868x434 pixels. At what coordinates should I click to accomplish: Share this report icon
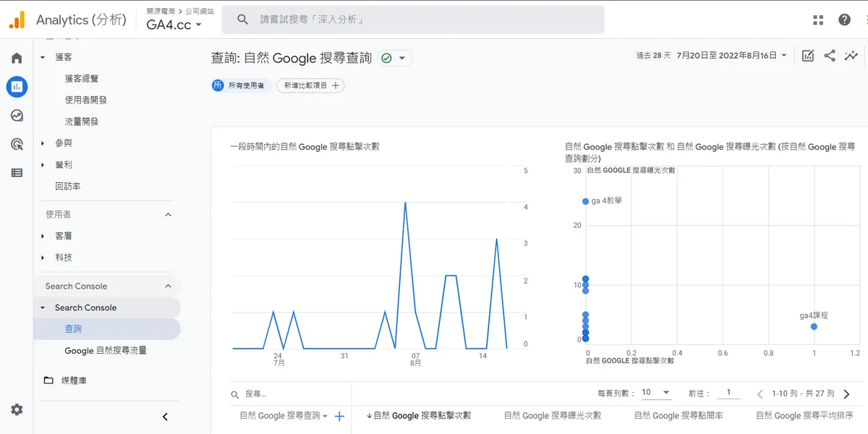[x=830, y=56]
